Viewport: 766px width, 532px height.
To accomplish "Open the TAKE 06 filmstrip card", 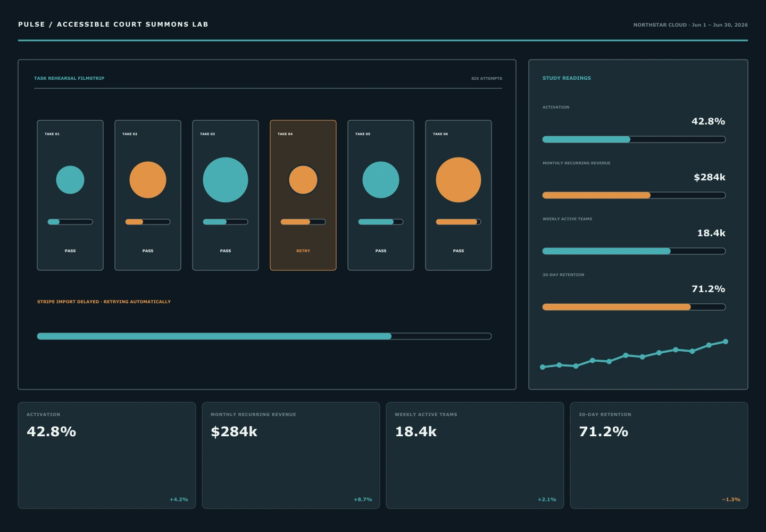I will point(459,195).
